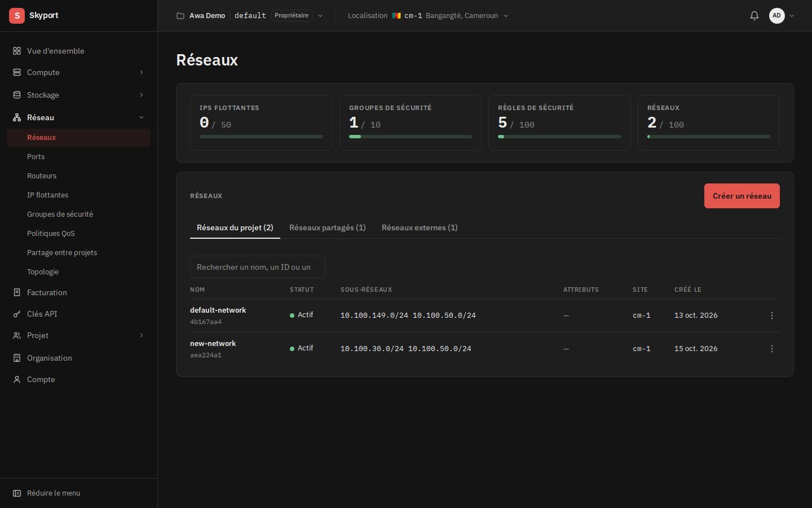Open the default-network link
The image size is (812, 508).
click(218, 310)
